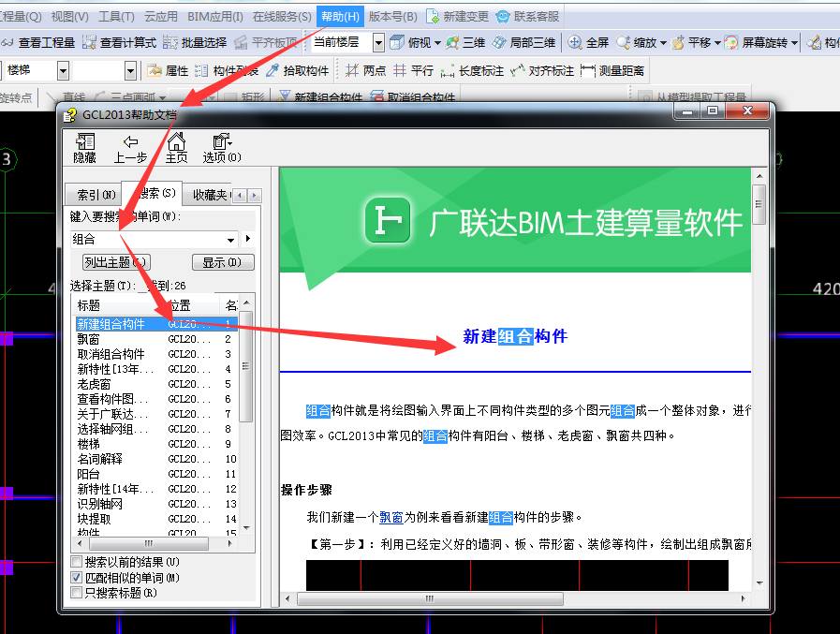840x634 pixels.
Task: Hide the help navigation pane
Action: pyautogui.click(x=84, y=149)
